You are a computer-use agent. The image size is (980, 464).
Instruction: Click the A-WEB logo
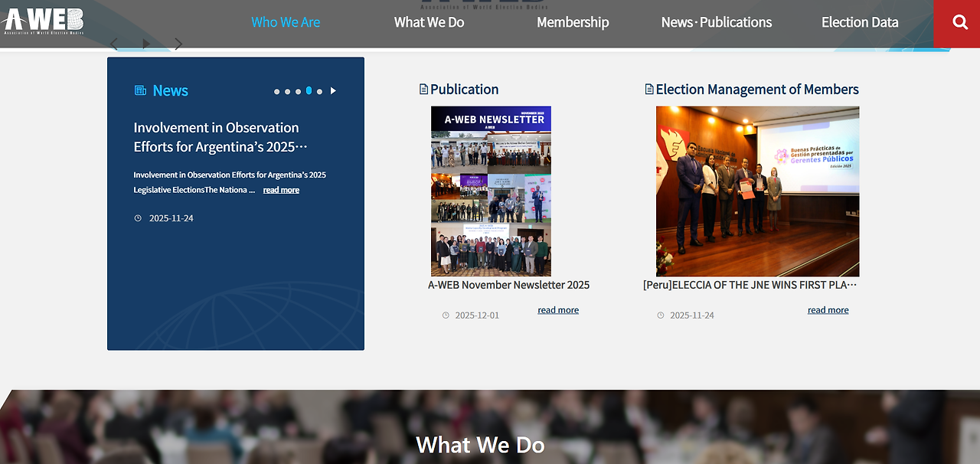click(44, 21)
